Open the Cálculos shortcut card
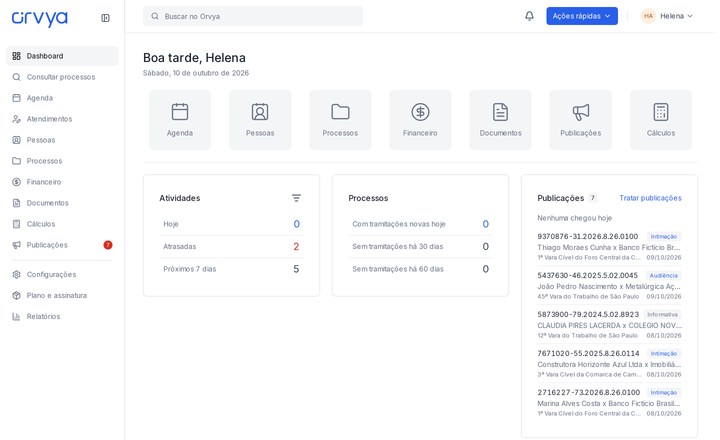This screenshot has width=720, height=440. click(661, 120)
